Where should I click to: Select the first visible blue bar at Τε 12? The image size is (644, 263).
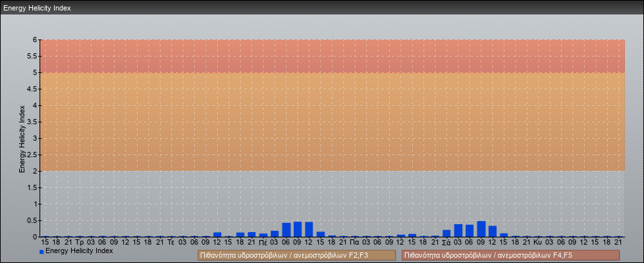pos(217,235)
